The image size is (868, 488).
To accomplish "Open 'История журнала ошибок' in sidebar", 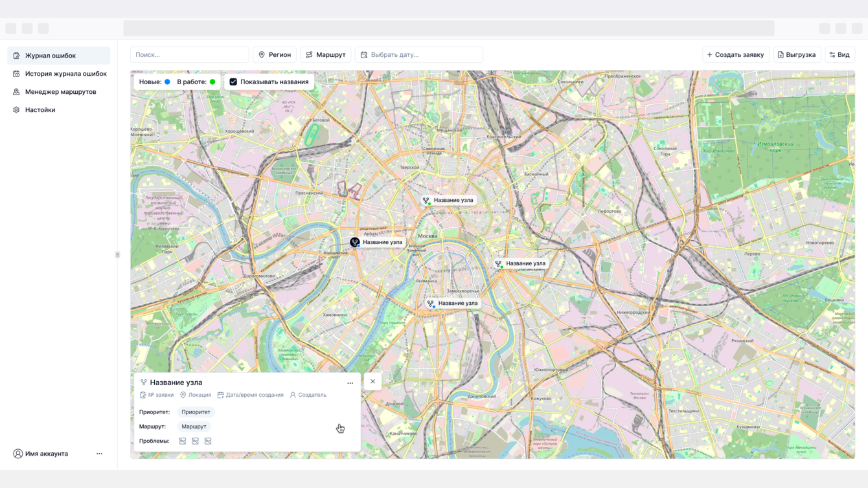I will pyautogui.click(x=65, y=74).
